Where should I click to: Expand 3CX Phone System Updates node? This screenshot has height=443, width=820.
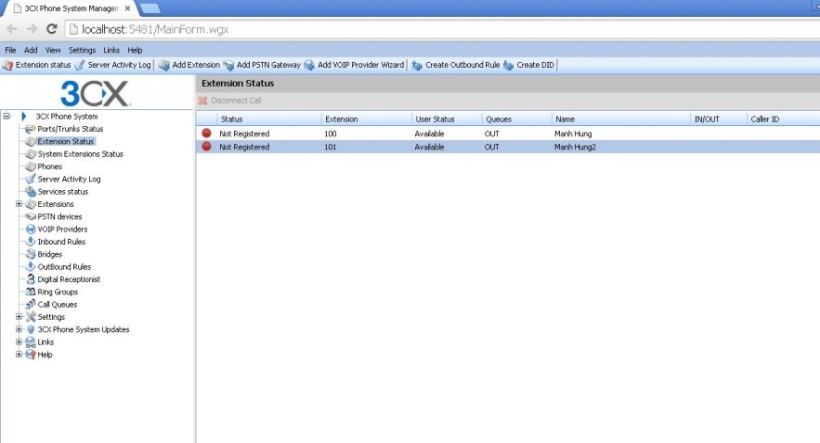point(19,330)
